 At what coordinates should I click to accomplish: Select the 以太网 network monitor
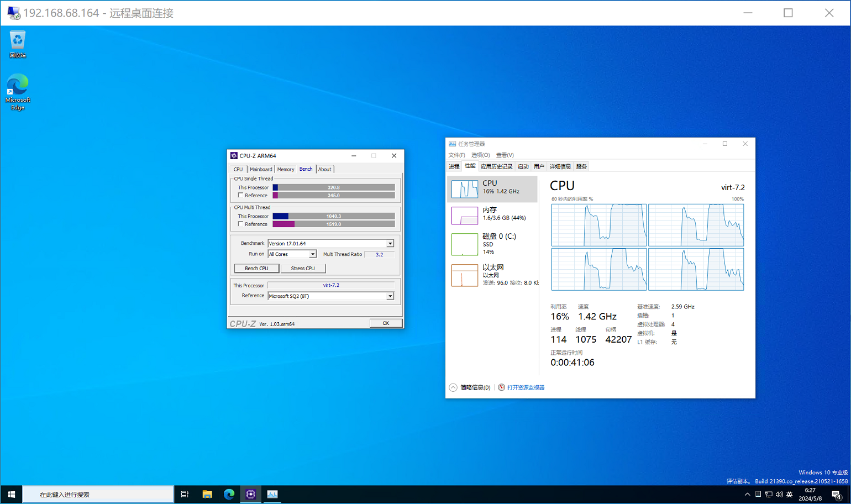(491, 274)
